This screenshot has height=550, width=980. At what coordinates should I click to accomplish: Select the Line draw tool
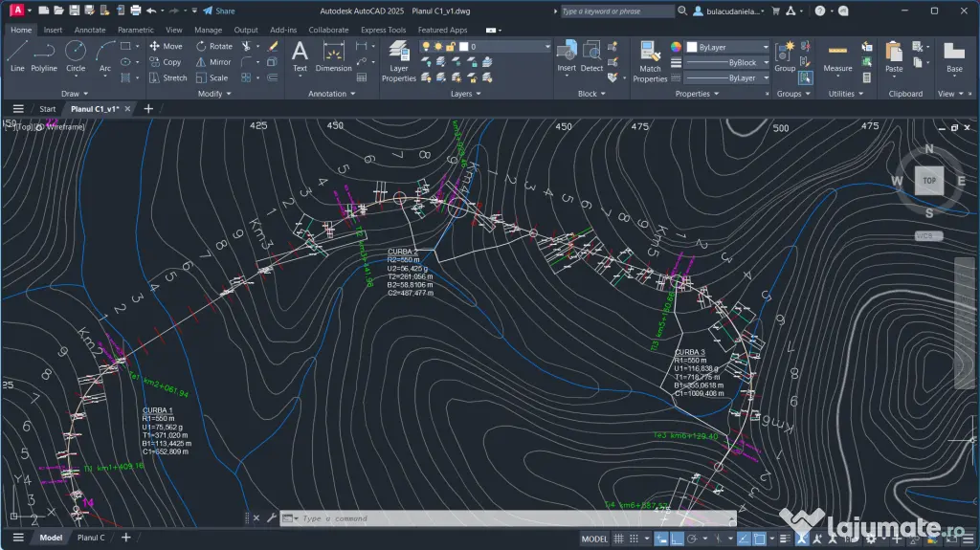tap(17, 56)
